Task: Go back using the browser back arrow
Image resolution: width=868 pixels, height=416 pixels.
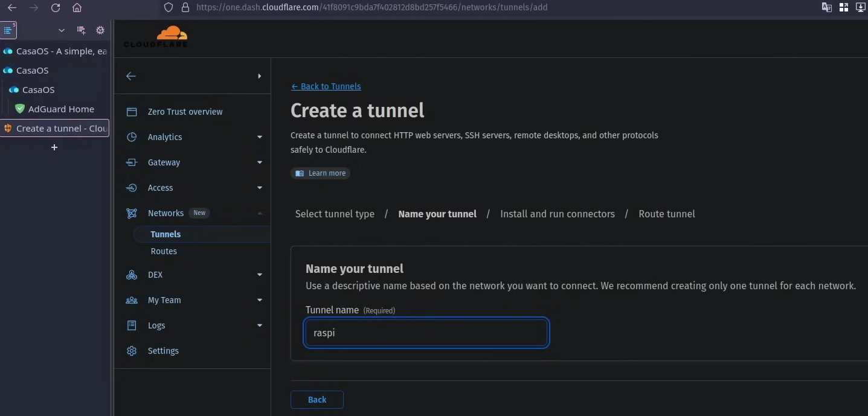Action: [11, 8]
